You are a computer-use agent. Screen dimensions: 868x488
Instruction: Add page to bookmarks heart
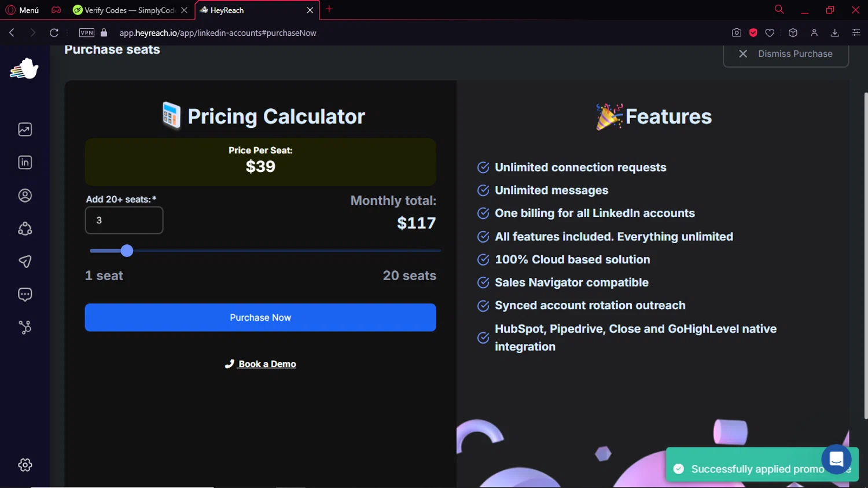[770, 33]
